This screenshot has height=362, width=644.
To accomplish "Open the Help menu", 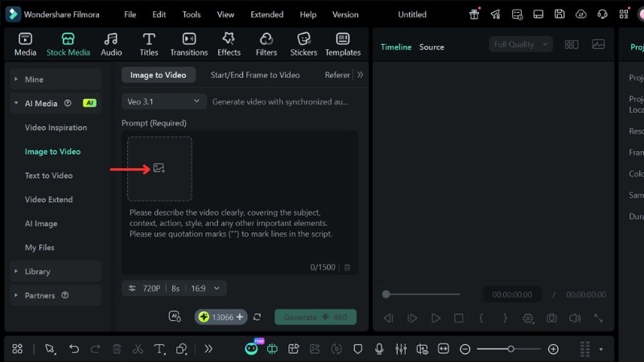I will [308, 14].
